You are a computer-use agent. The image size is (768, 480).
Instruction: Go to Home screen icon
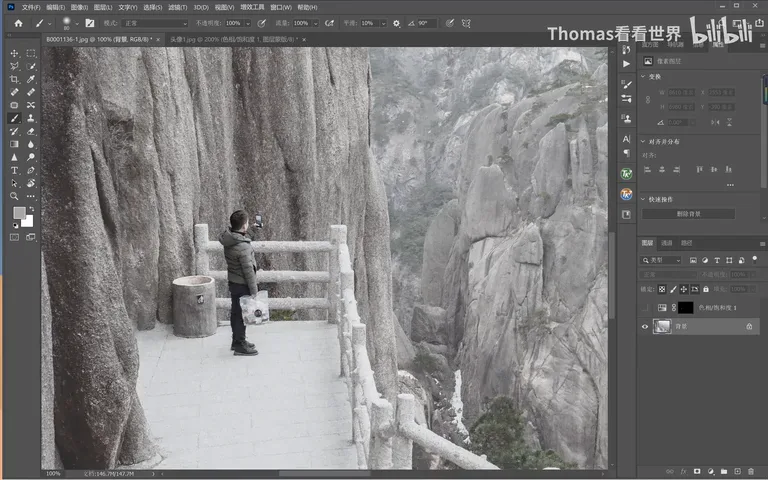tap(18, 23)
